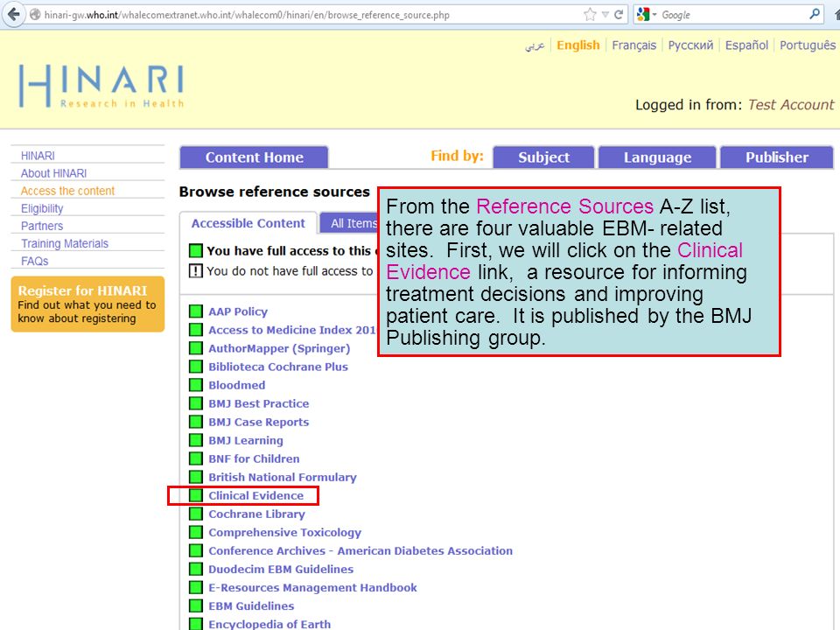The width and height of the screenshot is (840, 630).
Task: Open the URL history dropdown arrow
Action: pyautogui.click(x=605, y=15)
